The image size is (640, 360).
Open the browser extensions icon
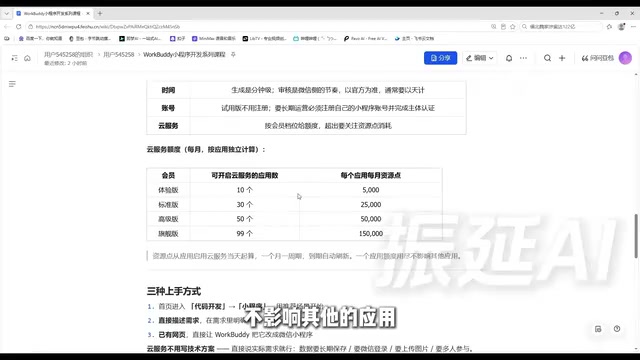point(609,27)
